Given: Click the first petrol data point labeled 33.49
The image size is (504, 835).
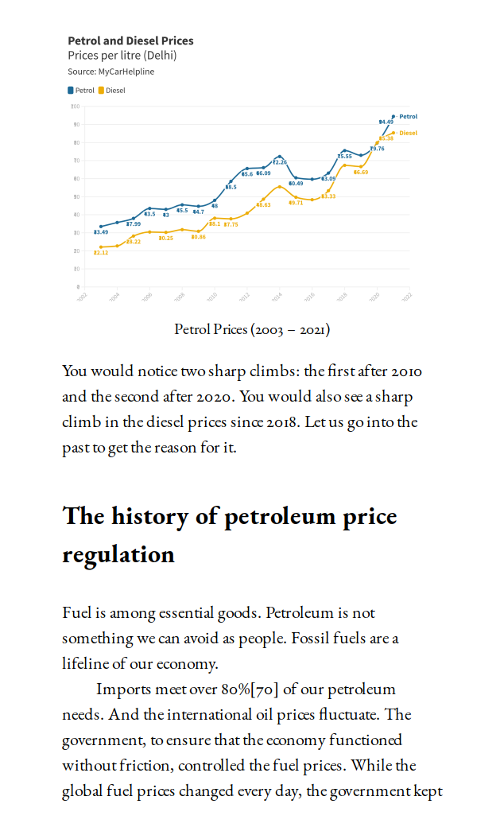Looking at the screenshot, I should 101,227.
